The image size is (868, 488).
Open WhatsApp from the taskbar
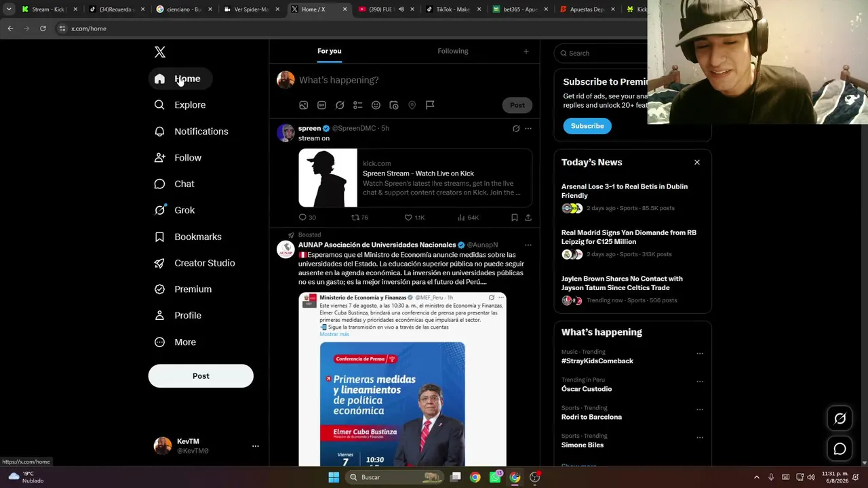pos(495,477)
